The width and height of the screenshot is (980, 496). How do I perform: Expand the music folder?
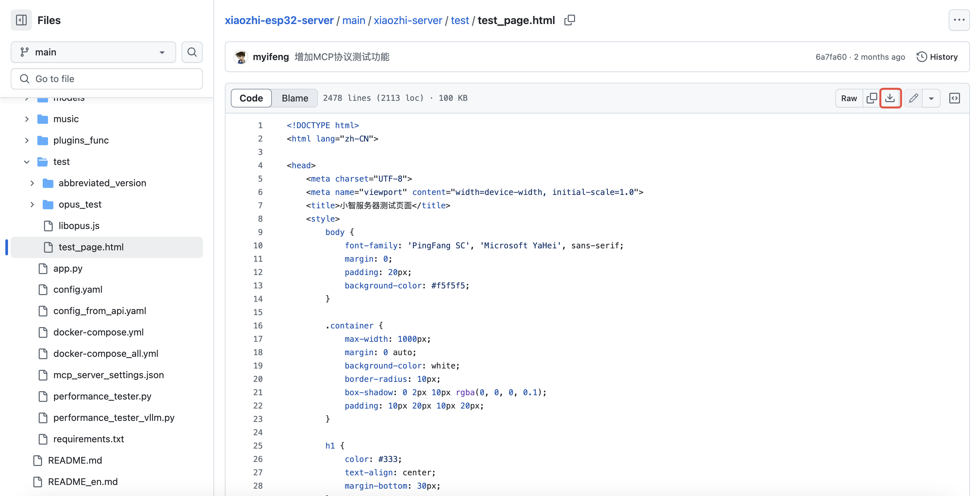pos(27,119)
